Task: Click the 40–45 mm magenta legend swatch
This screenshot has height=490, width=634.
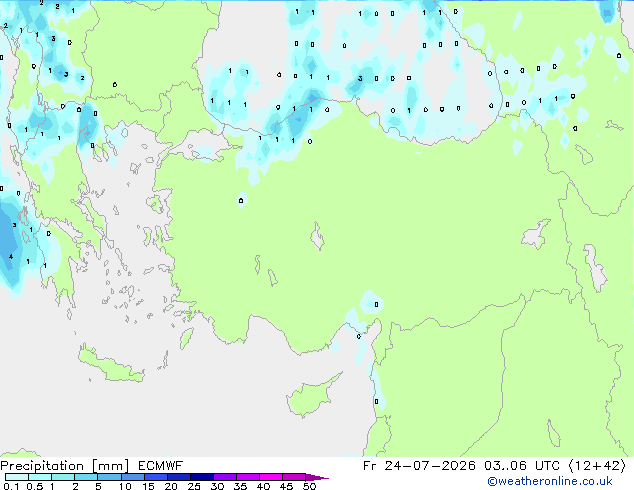Action: [271, 477]
